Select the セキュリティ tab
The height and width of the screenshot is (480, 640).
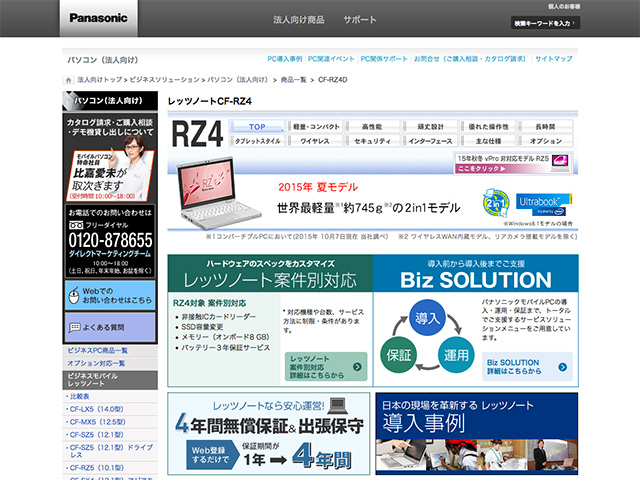(372, 141)
